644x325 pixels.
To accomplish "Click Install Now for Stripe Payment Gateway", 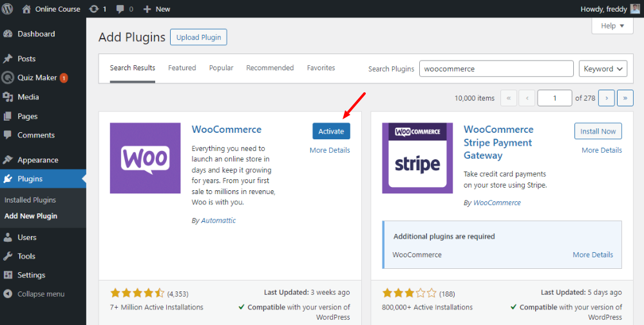I will tap(598, 132).
